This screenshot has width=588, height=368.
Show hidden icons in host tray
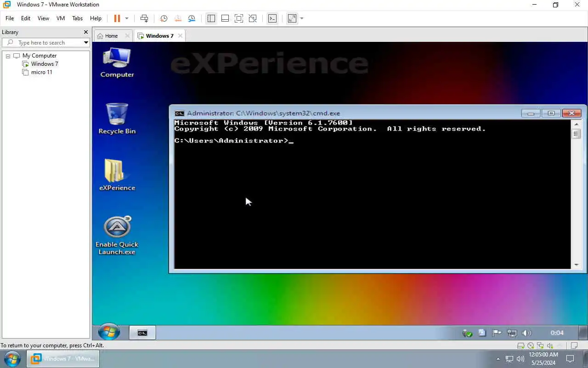coord(498,359)
